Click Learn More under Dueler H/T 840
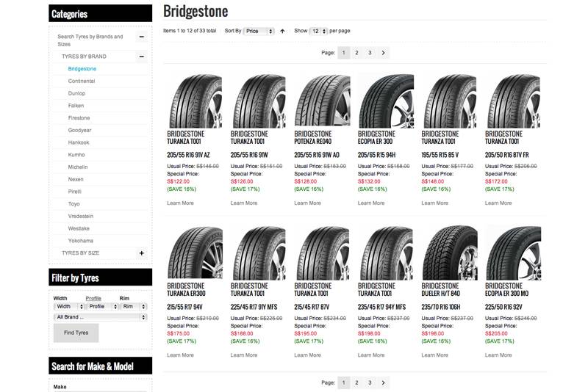The image size is (588, 392). click(x=434, y=355)
